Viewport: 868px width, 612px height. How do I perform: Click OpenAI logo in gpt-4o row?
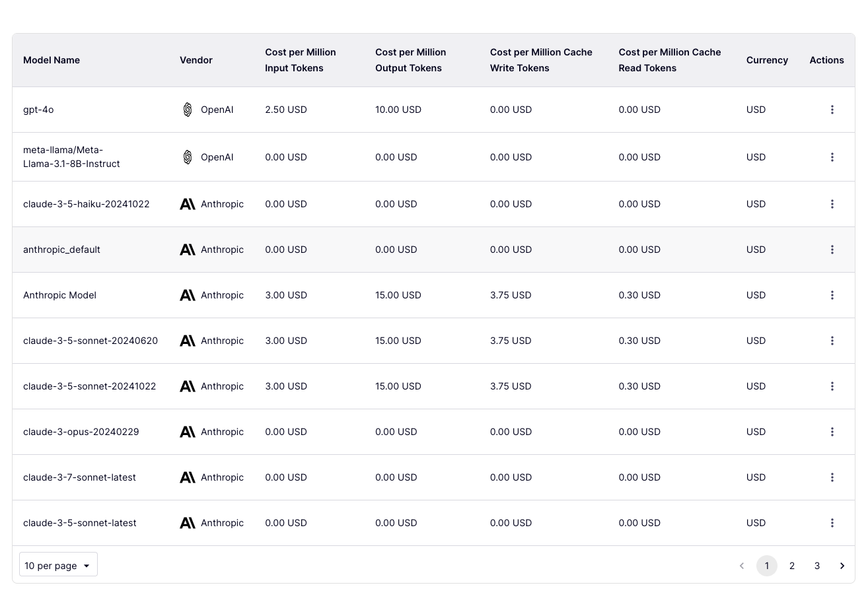(x=188, y=110)
